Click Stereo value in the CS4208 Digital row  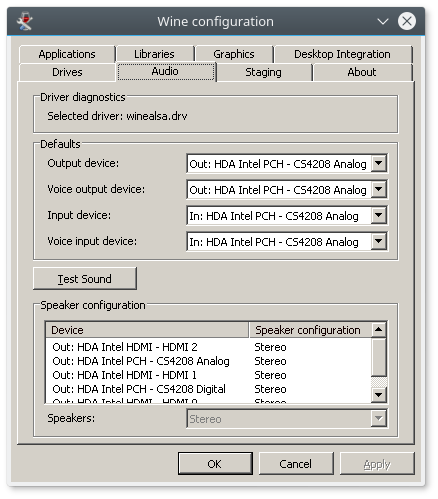pos(270,389)
